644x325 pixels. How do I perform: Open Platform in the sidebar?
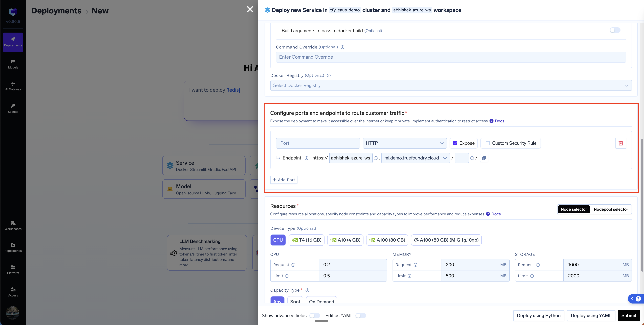tap(13, 270)
